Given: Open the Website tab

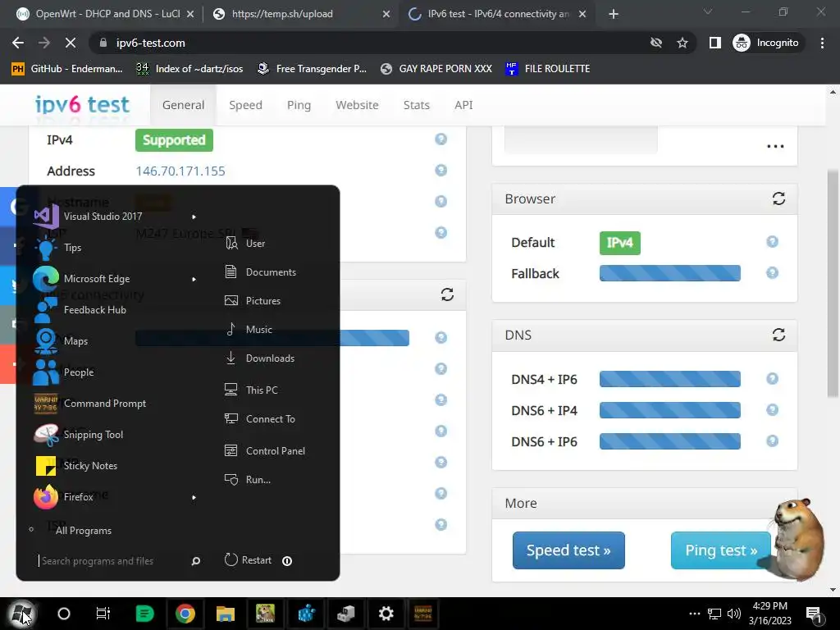Looking at the screenshot, I should tap(357, 105).
